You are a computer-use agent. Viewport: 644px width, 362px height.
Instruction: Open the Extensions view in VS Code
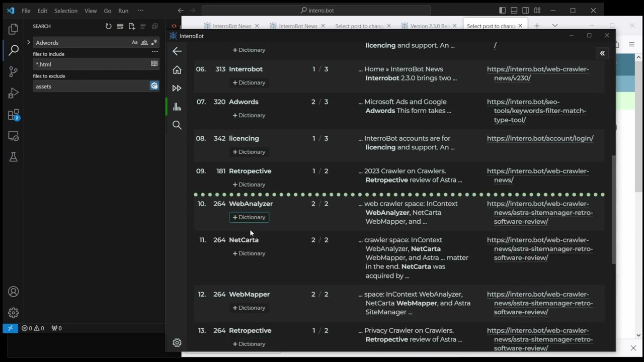coord(14,115)
